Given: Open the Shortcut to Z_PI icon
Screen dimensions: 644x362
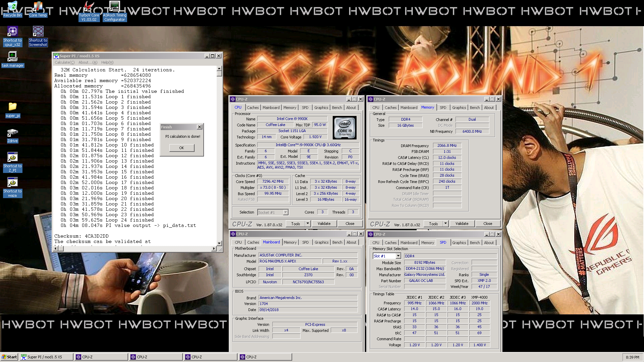Looking at the screenshot, I should [12, 162].
